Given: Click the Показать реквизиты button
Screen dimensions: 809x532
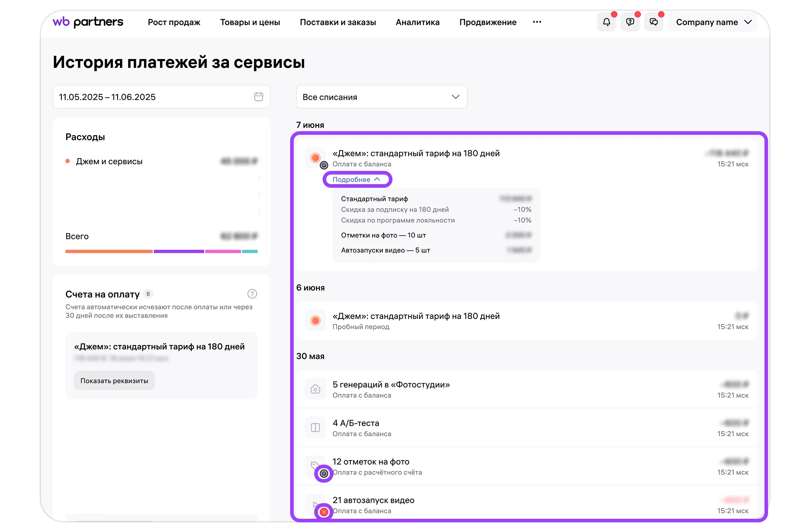Looking at the screenshot, I should click(x=114, y=381).
